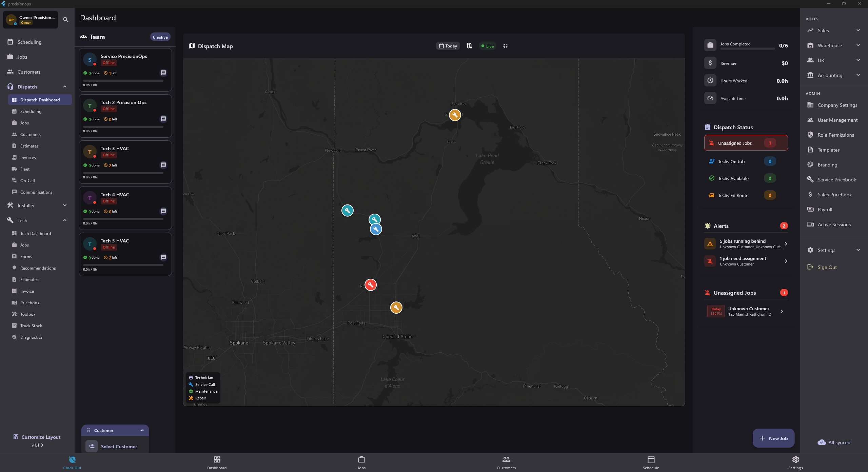Viewport: 868px width, 472px height.
Task: Open Active Sessions admin page
Action: click(x=834, y=224)
